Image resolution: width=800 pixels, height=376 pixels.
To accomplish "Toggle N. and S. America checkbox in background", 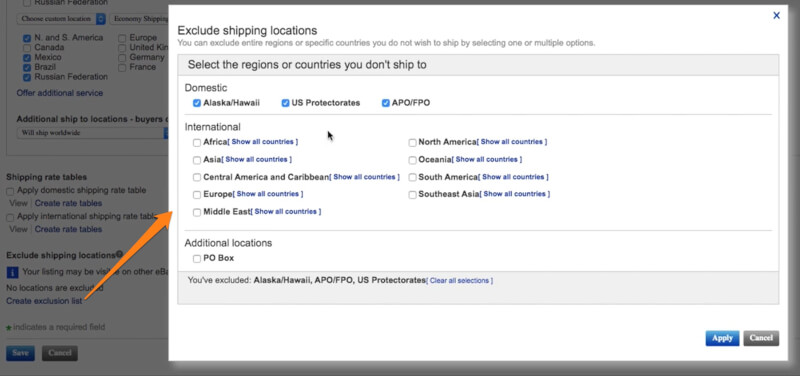I will click(x=27, y=38).
